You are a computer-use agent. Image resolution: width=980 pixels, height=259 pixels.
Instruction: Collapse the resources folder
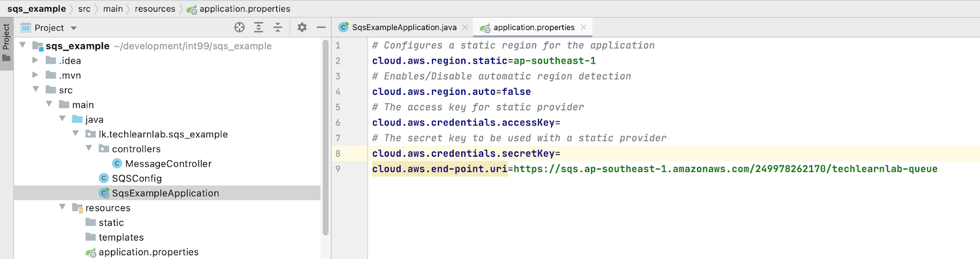[62, 207]
